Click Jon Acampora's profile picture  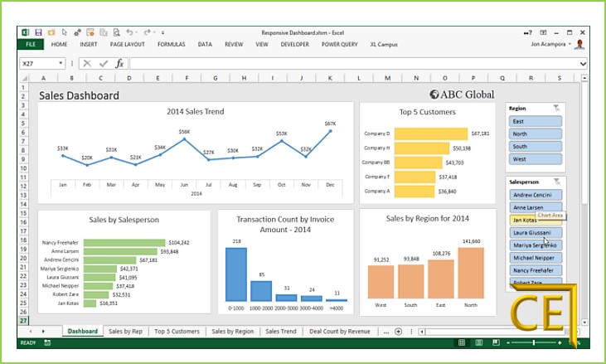(x=579, y=44)
